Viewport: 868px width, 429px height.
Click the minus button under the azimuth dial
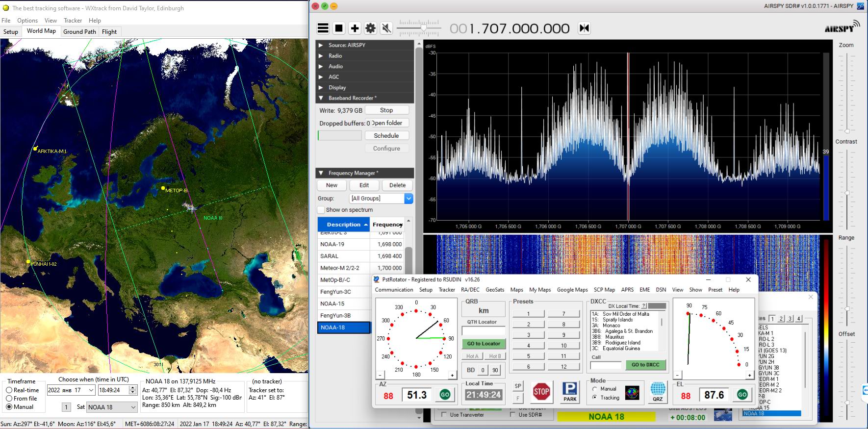coord(380,376)
